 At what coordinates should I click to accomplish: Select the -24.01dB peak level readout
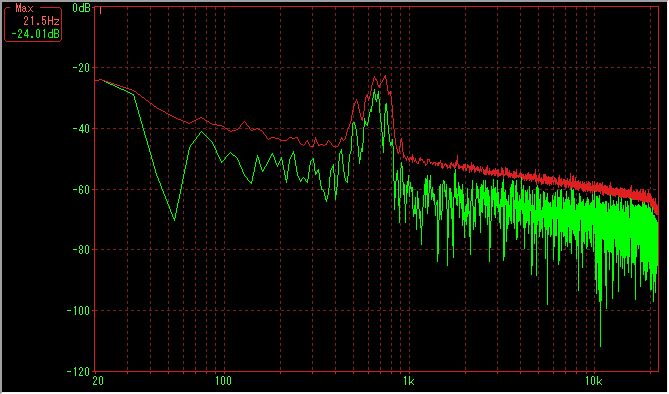pos(35,34)
